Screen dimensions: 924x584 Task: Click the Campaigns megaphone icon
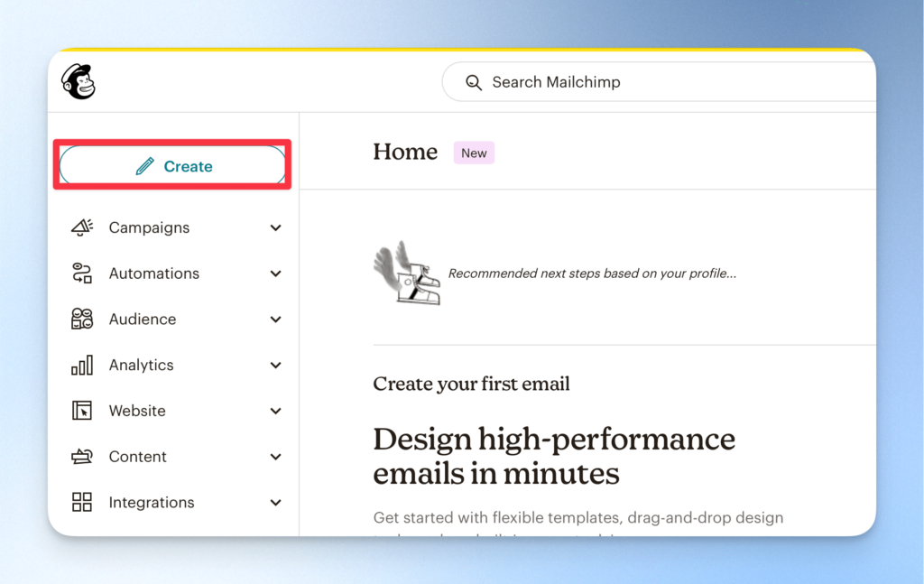pos(82,227)
